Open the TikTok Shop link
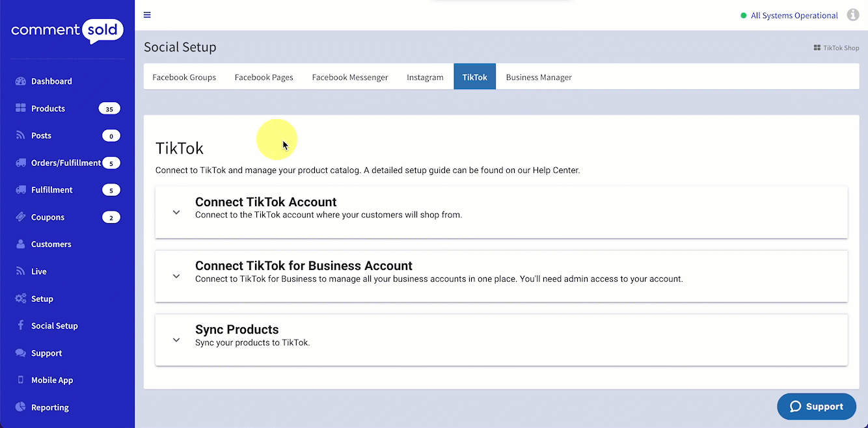Screen dimensions: 868x428 coord(837,48)
